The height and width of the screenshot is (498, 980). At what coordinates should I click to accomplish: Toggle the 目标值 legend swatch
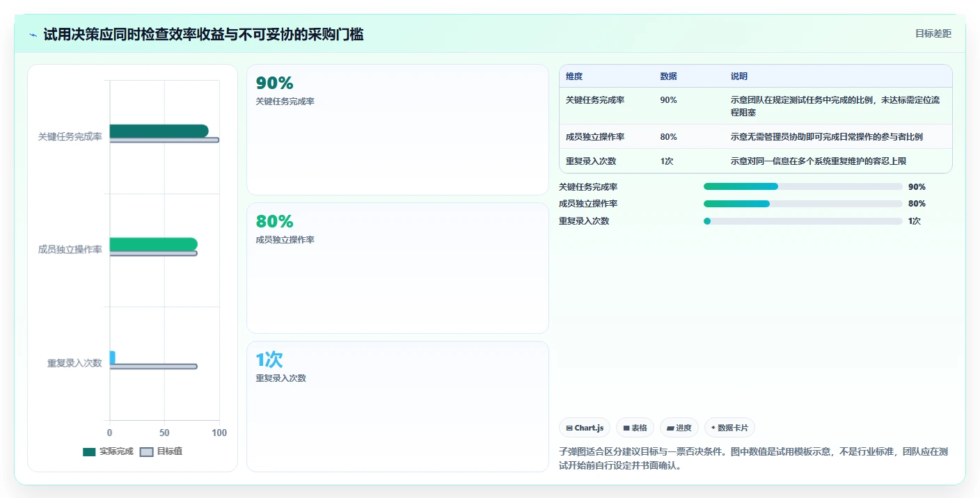coord(146,452)
